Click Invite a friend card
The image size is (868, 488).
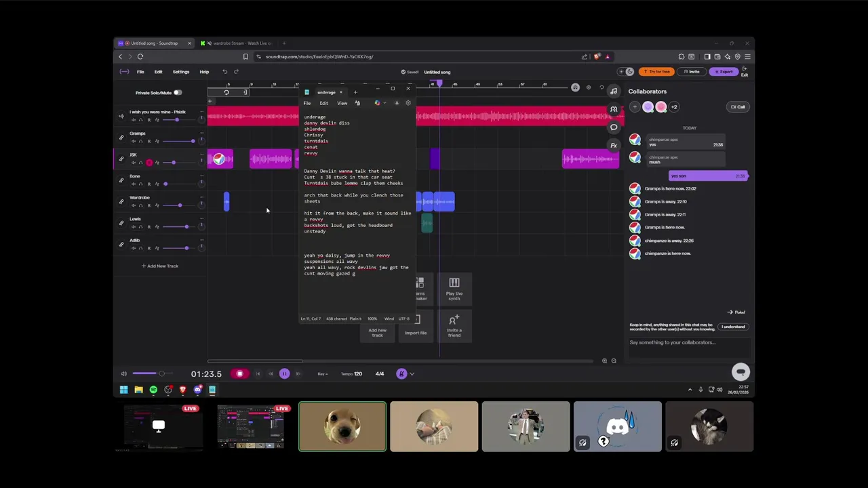[x=454, y=326]
